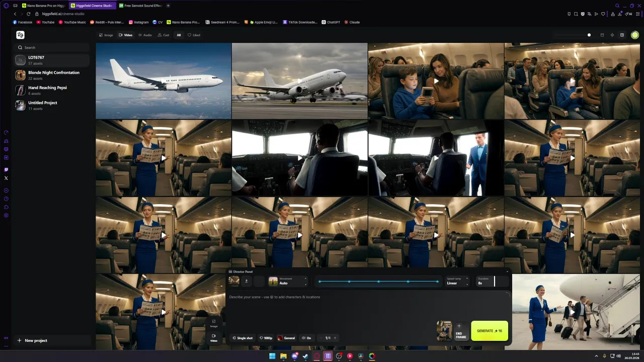Open TikTok Downloader bookmark
644x362 pixels.
[x=300, y=22]
